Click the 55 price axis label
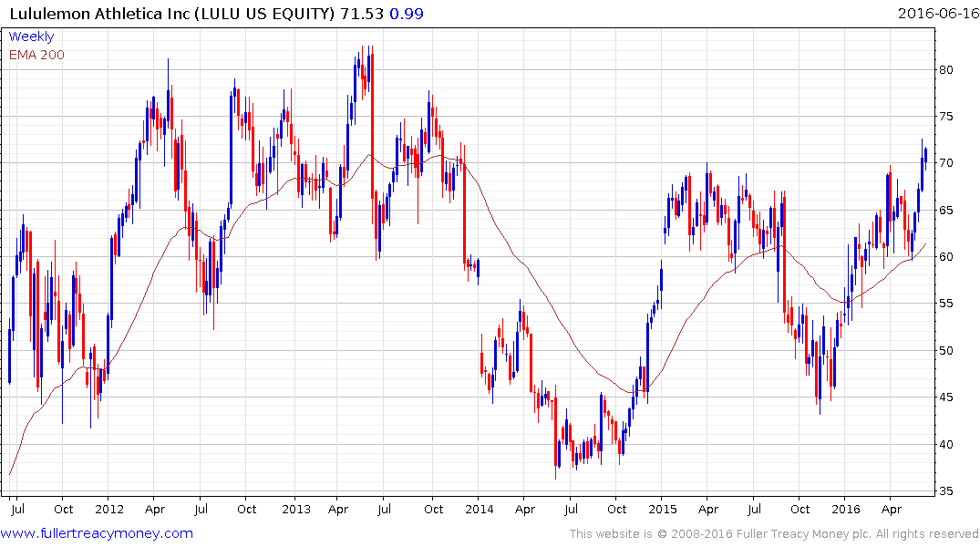980x547 pixels. [x=945, y=304]
